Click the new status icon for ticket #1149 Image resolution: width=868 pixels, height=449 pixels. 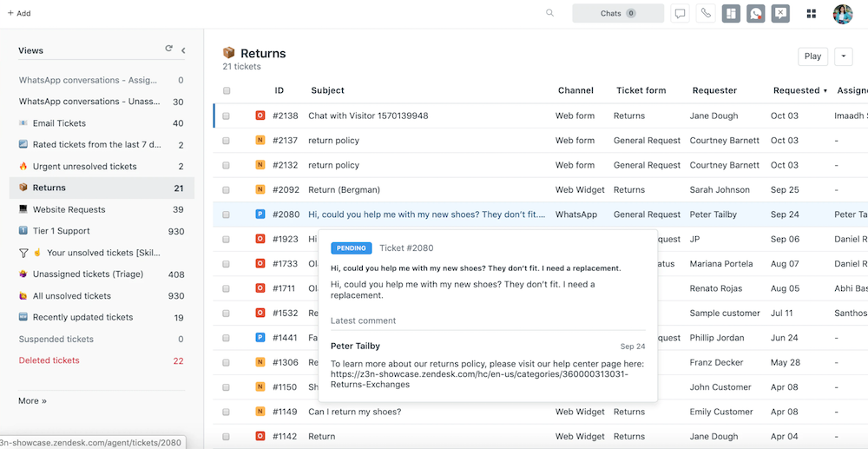pyautogui.click(x=260, y=412)
